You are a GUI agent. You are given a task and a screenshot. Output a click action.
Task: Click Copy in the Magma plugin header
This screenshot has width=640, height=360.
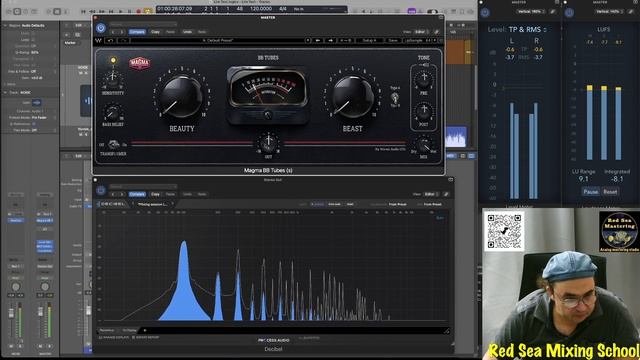pyautogui.click(x=156, y=32)
